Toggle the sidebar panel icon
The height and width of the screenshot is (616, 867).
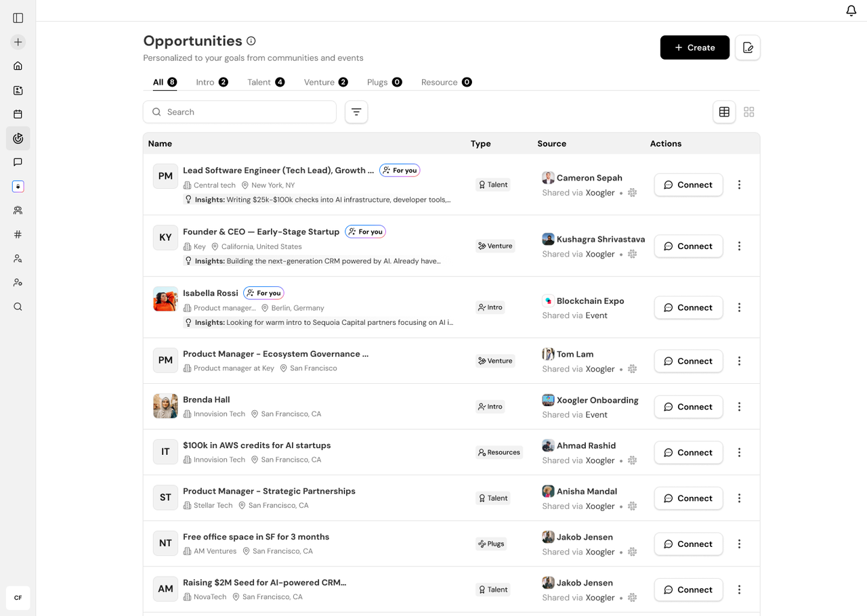pos(18,18)
